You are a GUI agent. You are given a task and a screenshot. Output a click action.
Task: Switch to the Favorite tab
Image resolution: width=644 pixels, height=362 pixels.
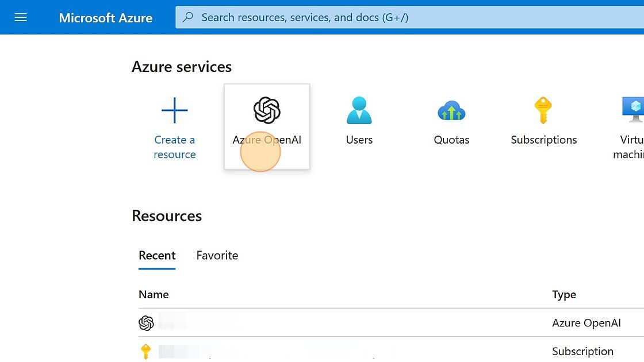point(217,256)
